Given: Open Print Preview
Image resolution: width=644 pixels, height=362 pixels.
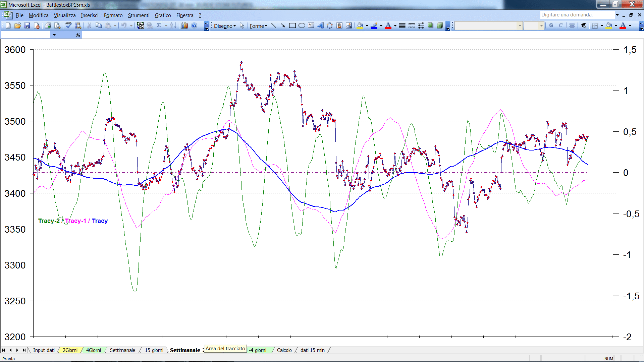Looking at the screenshot, I should click(x=57, y=25).
